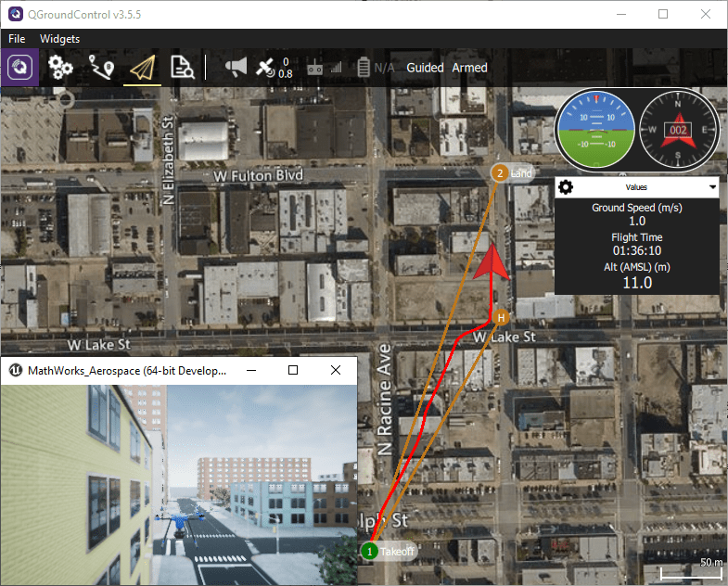Click the red vehicle arrow on map
Screen dimensions: 728x586
[x=492, y=261]
